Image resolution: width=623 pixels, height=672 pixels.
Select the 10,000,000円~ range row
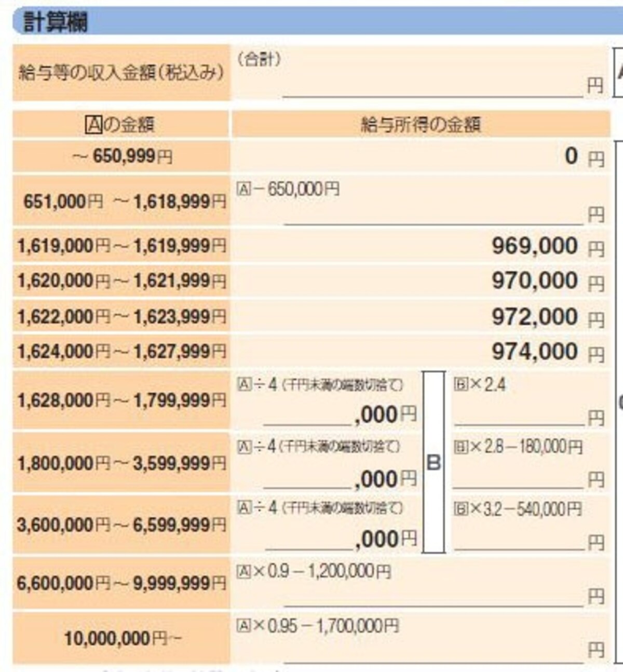(121, 638)
